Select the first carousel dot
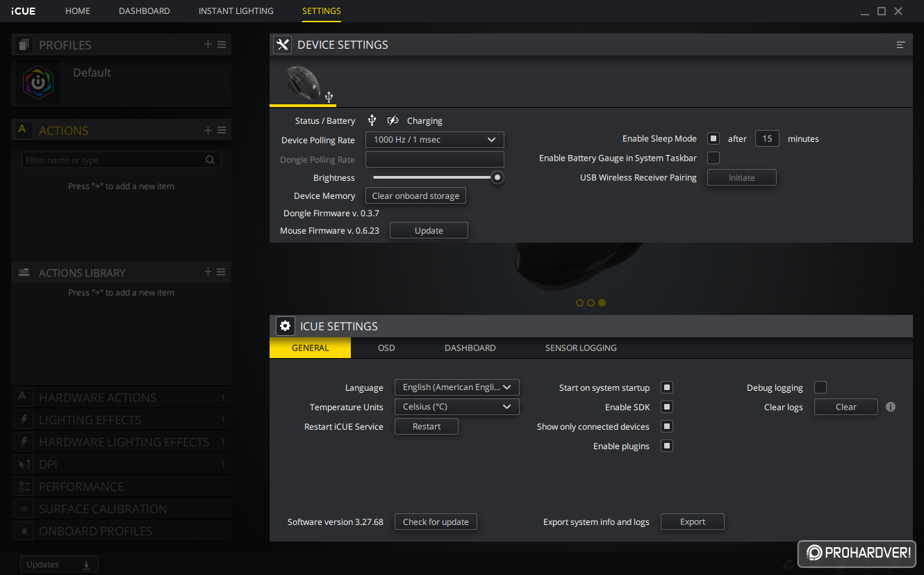Screen dimensions: 924x575 tap(579, 302)
